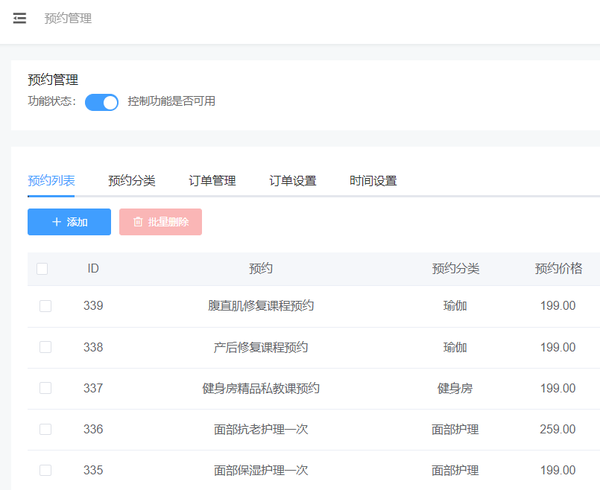This screenshot has width=600, height=490.
Task: Click 腹直肌修复课程预约 entry
Action: [x=261, y=306]
